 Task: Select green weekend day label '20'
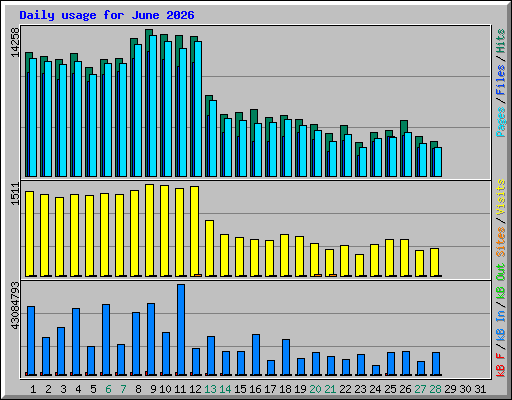315,389
